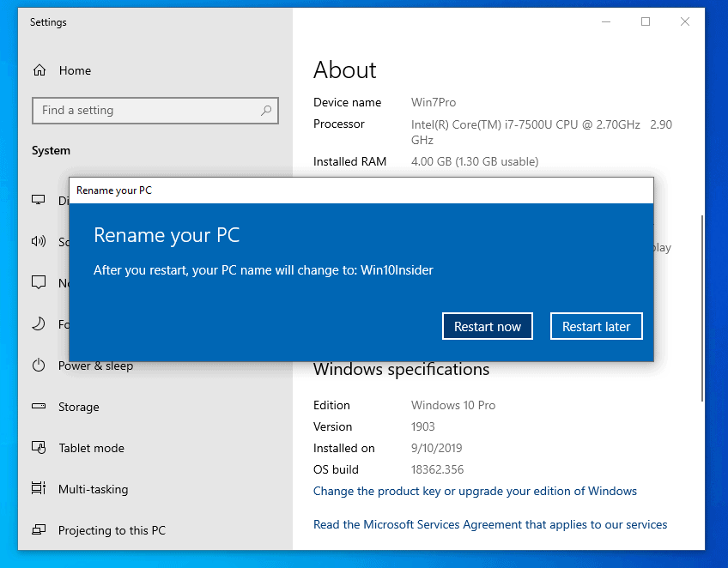Click the vertical scrollbar on the About page
The image size is (728, 568).
[701, 309]
